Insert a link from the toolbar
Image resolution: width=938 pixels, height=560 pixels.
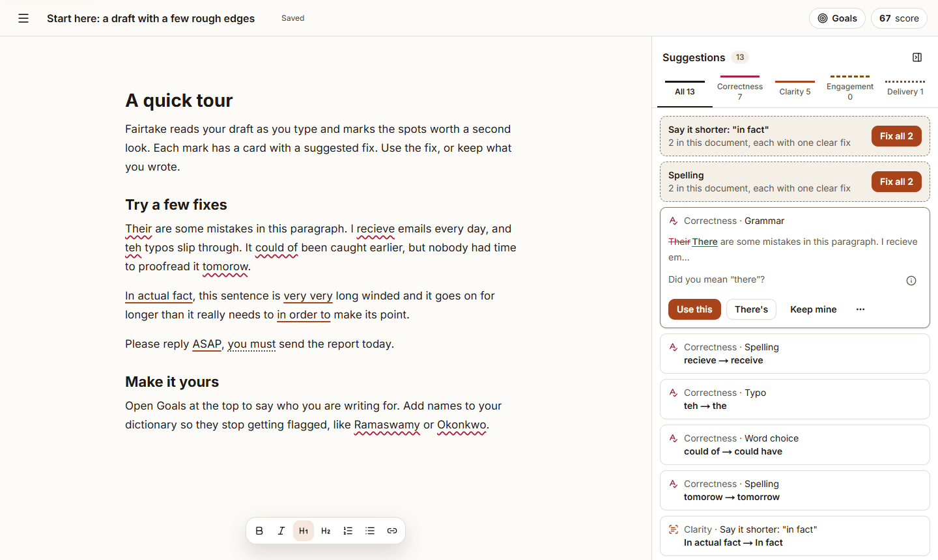tap(392, 531)
